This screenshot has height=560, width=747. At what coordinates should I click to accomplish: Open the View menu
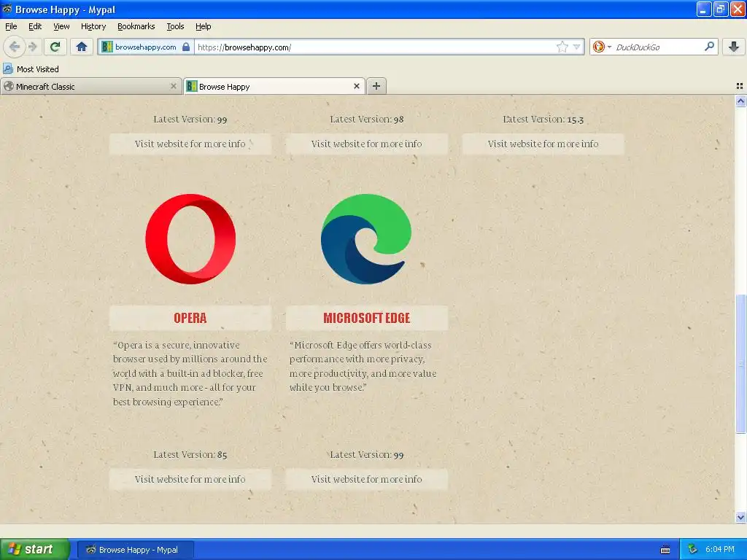(x=61, y=26)
